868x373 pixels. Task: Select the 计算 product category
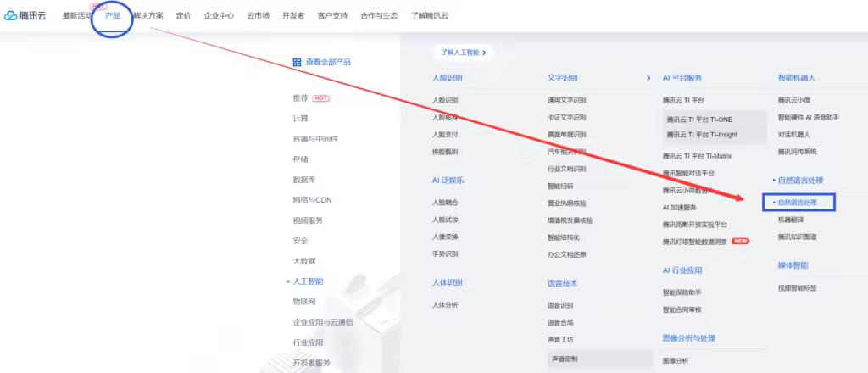301,119
